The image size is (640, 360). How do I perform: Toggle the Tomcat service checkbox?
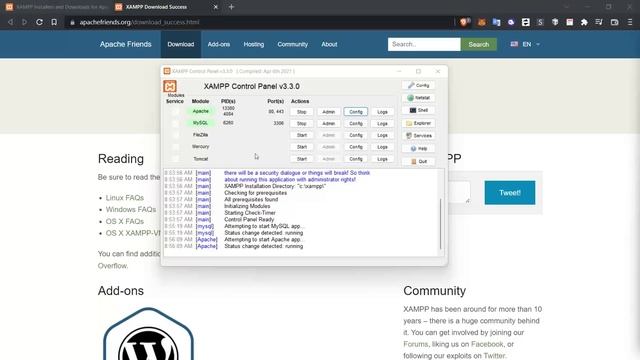(175, 158)
